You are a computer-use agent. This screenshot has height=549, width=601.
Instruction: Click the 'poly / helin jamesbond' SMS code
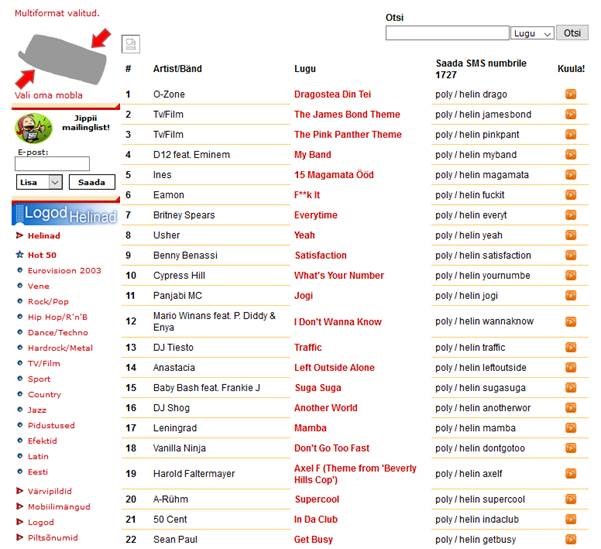point(483,114)
